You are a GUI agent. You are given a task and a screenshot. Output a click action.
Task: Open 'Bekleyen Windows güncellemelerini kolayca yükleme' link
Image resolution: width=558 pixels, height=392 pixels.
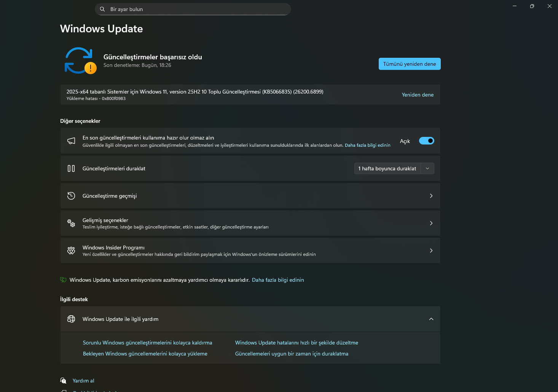145,354
